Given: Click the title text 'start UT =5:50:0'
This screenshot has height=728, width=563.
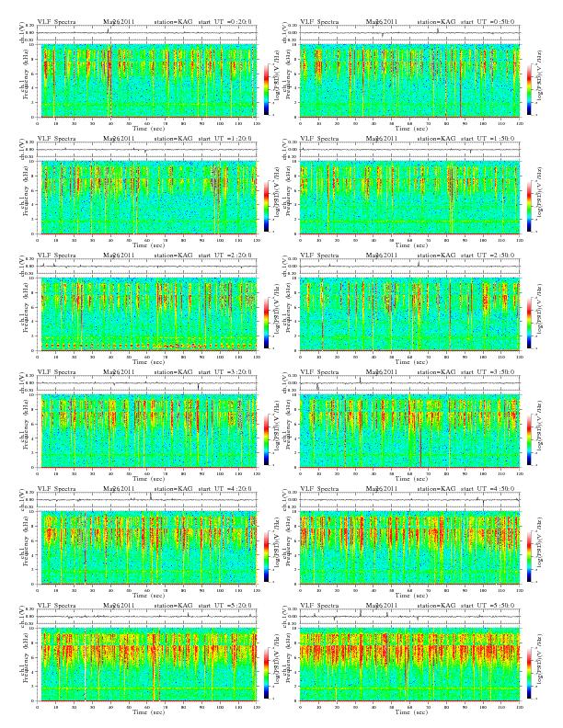Looking at the screenshot, I should [x=488, y=606].
